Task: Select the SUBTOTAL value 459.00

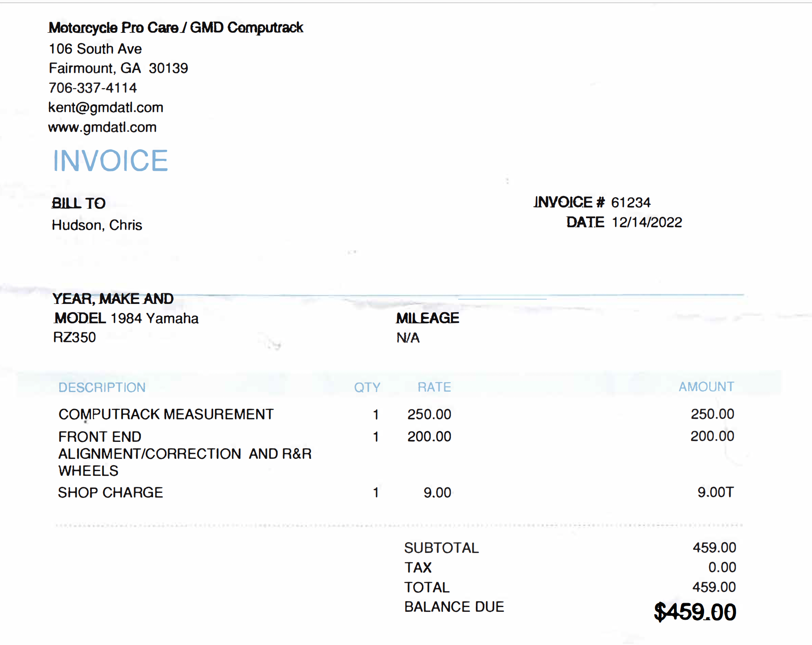Action: pos(714,547)
